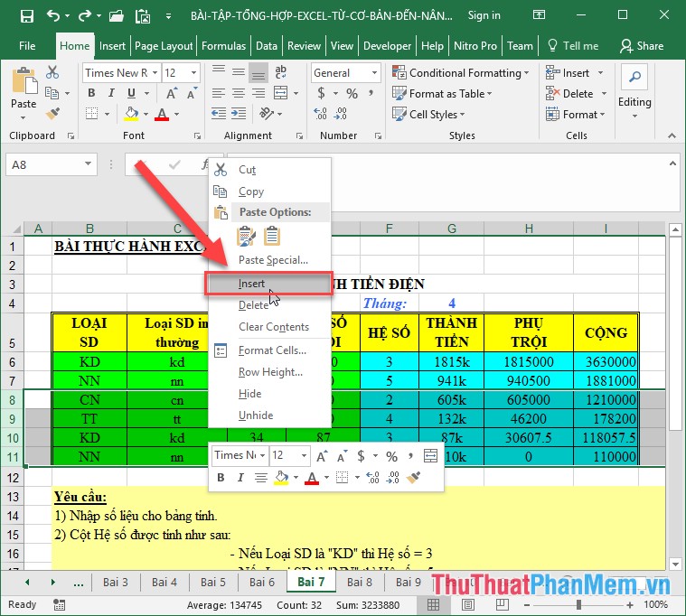Viewport: 686px width, 616px height.
Task: Click the Redo arrow icon
Action: [84, 16]
